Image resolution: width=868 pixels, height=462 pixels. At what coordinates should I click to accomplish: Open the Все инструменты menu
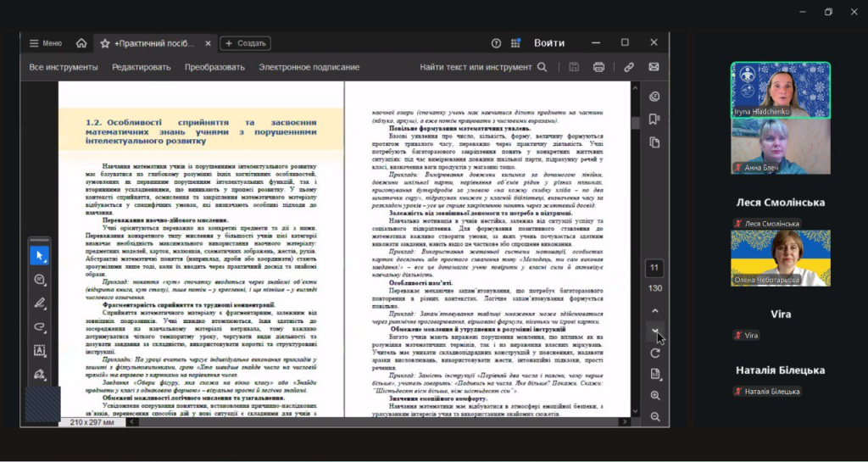click(64, 67)
